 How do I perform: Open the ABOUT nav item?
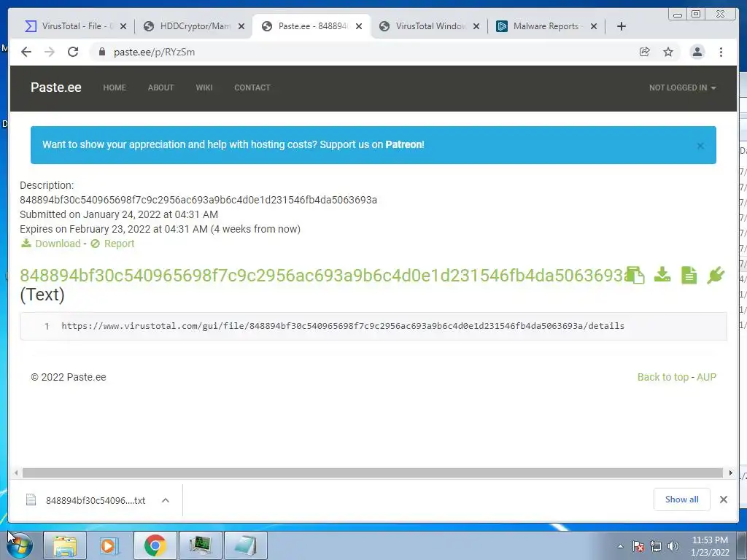[160, 87]
